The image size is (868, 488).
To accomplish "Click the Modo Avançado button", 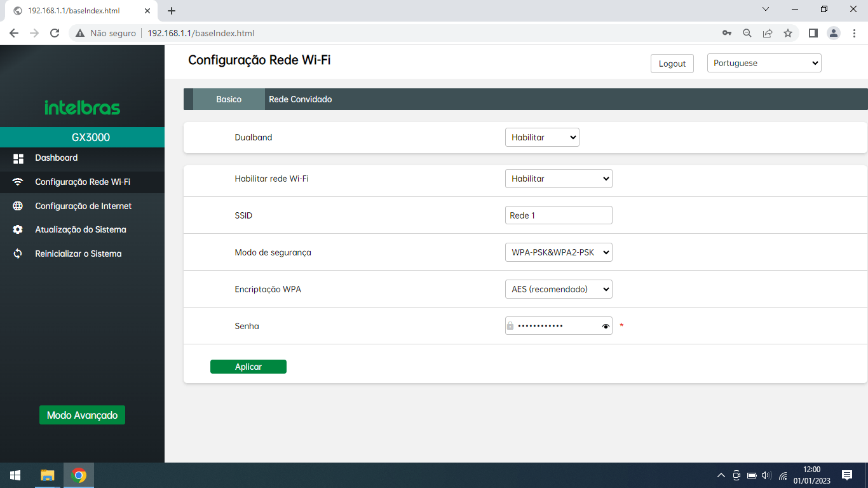I will 83,415.
